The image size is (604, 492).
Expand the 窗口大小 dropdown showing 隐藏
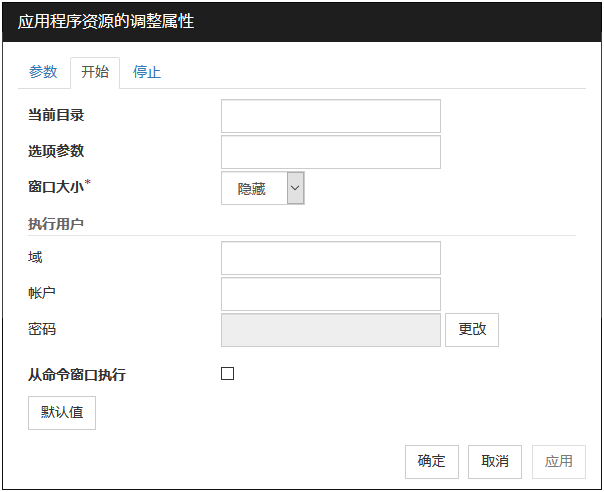coord(262,188)
